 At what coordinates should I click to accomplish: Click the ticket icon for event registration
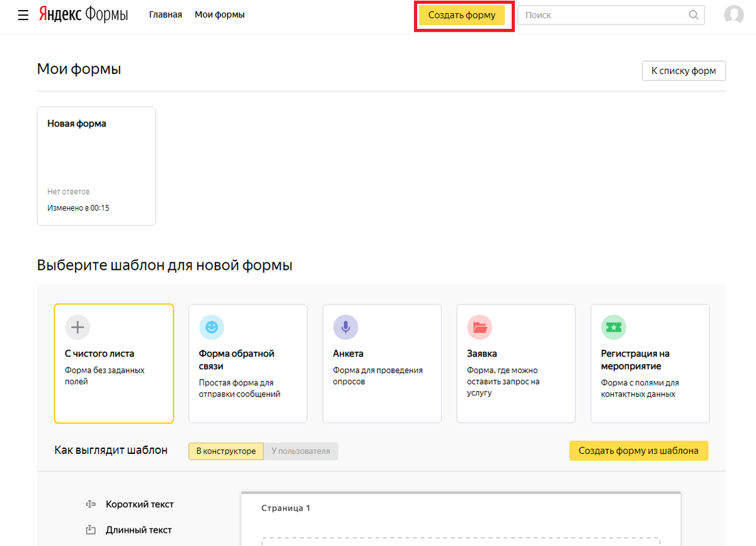coord(613,327)
